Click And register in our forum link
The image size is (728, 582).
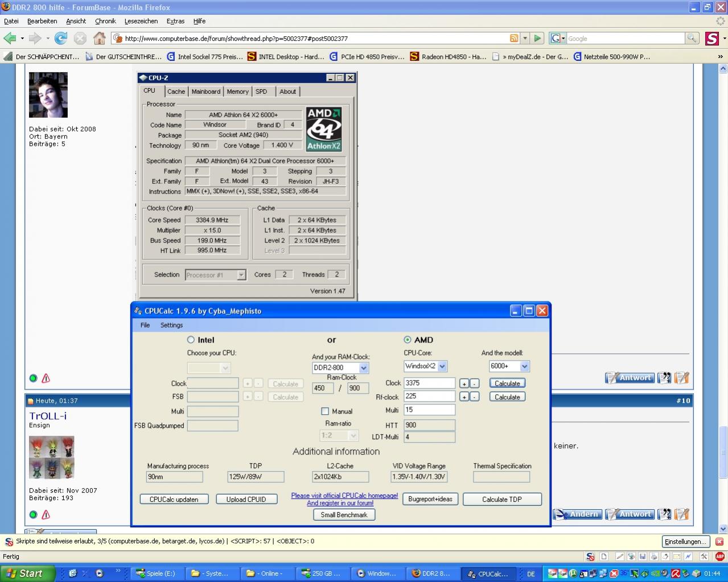tap(340, 503)
